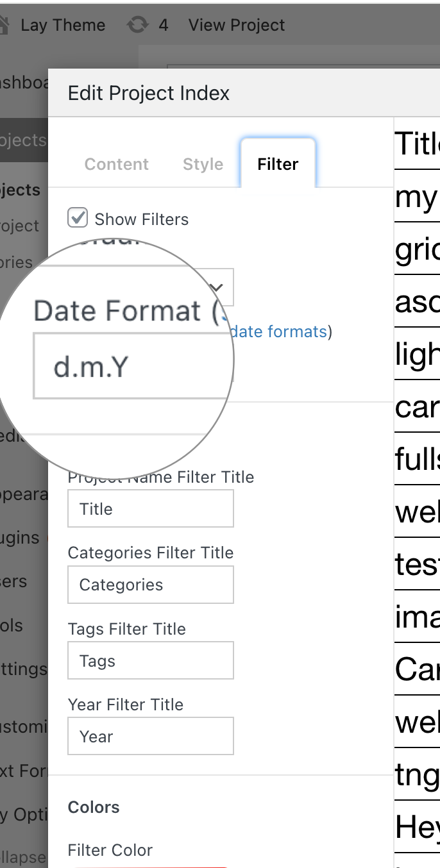Switch to the Content tab

coord(116,164)
